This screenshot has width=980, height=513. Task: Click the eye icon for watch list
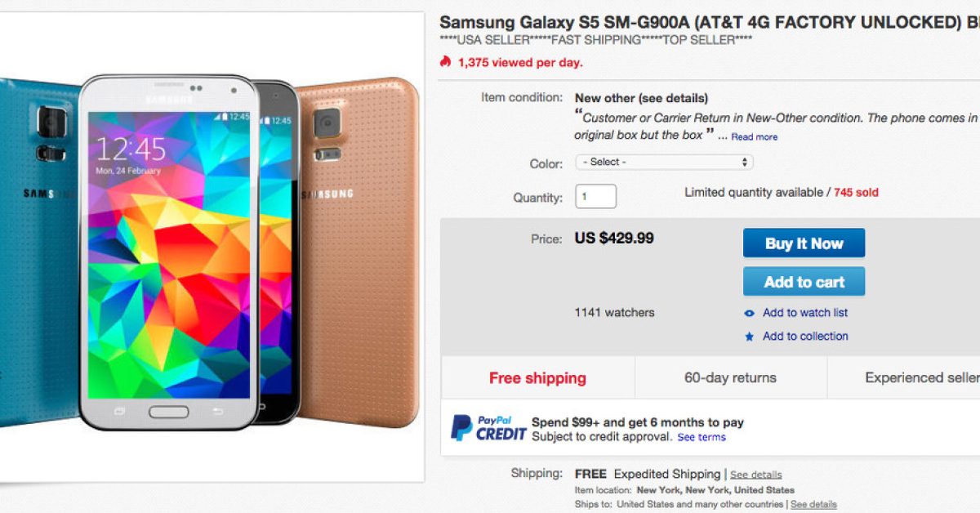pos(750,313)
